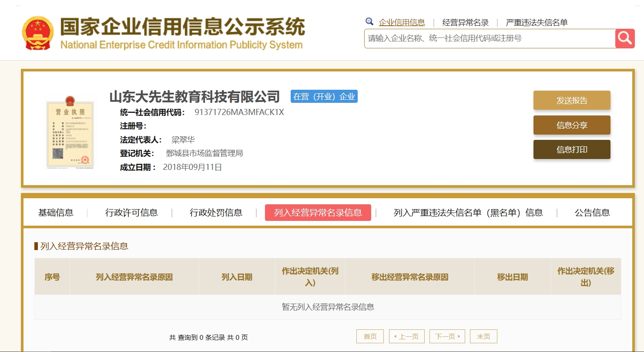
Task: Click the 作出决定机关(移出) column header
Action: (586, 277)
